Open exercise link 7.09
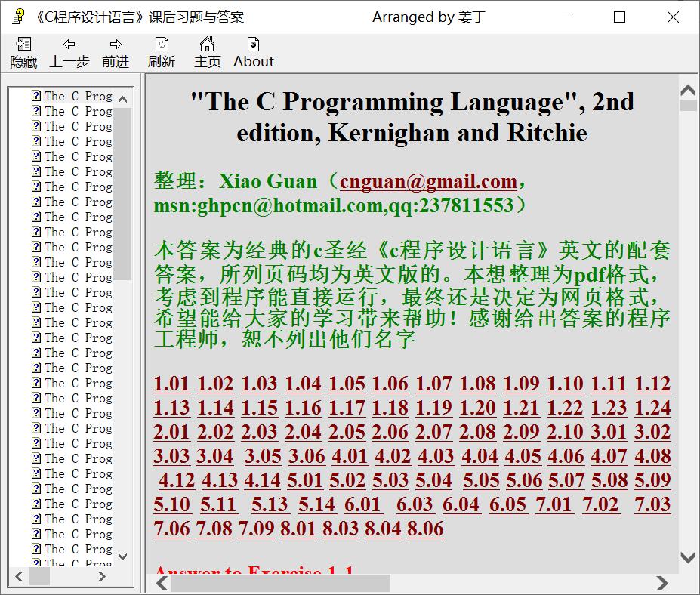This screenshot has height=595, width=700. coord(256,529)
